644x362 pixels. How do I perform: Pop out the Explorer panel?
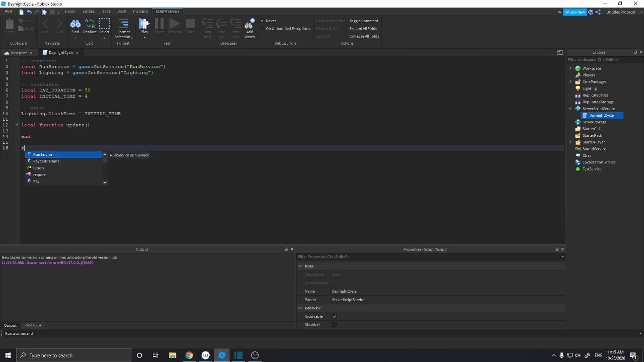click(635, 52)
